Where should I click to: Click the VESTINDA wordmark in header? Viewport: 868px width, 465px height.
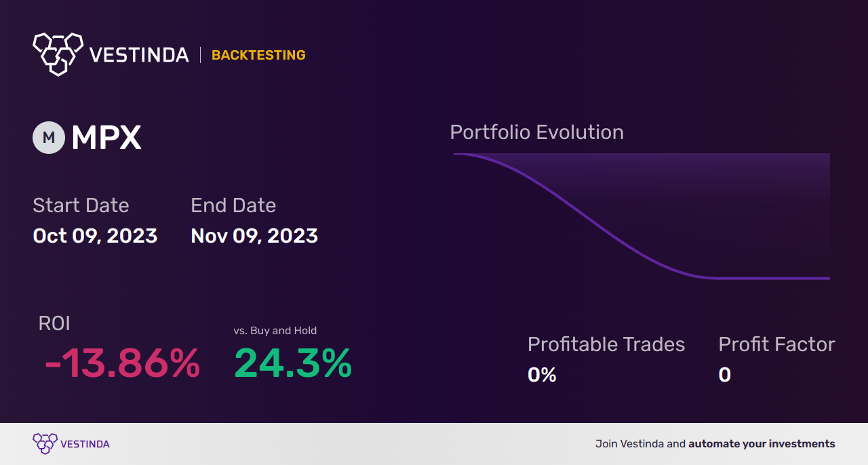pyautogui.click(x=139, y=55)
